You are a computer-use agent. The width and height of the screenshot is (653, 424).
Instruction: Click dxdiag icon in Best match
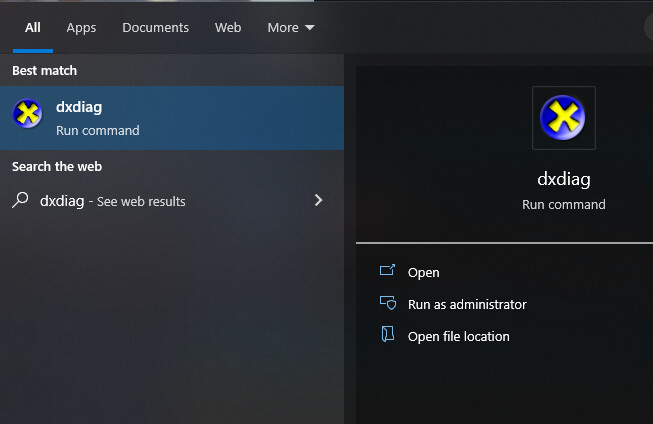27,113
